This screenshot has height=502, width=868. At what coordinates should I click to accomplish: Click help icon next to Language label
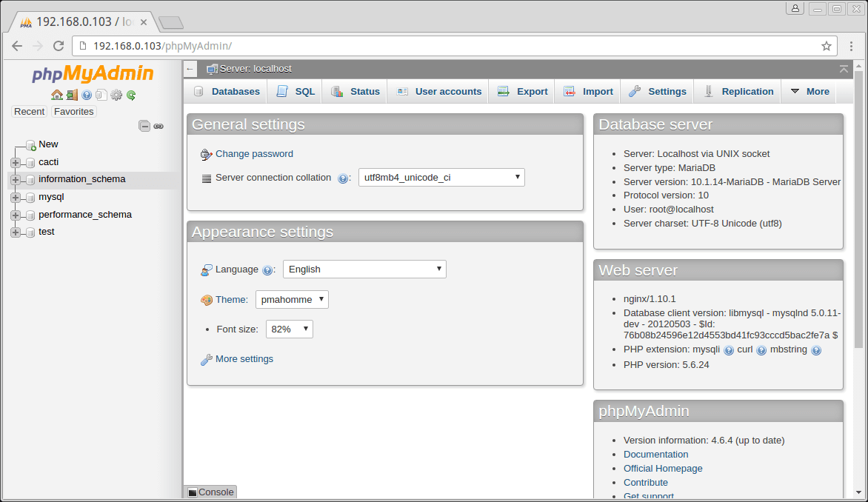click(x=267, y=270)
